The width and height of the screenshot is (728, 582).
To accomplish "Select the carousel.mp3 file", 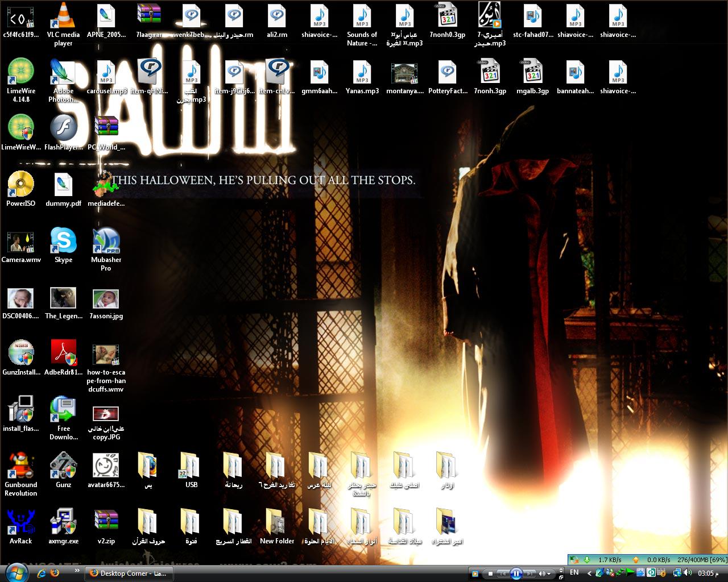I will point(106,77).
